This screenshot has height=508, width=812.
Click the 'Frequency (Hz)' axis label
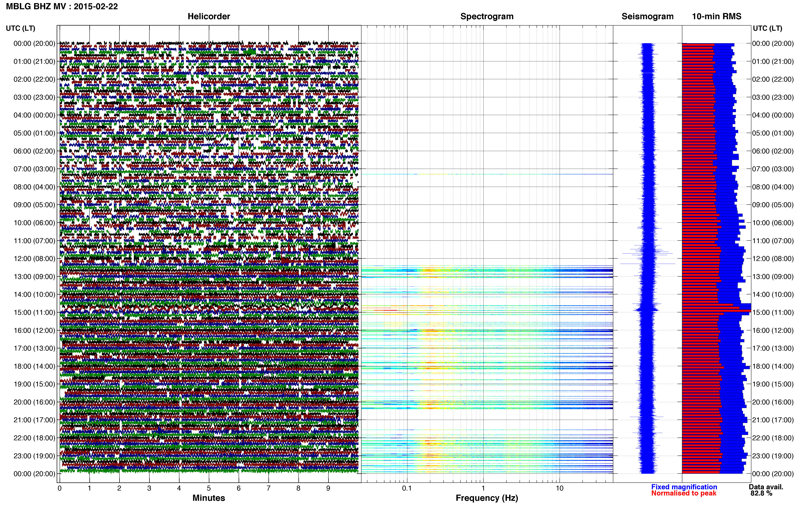[487, 498]
